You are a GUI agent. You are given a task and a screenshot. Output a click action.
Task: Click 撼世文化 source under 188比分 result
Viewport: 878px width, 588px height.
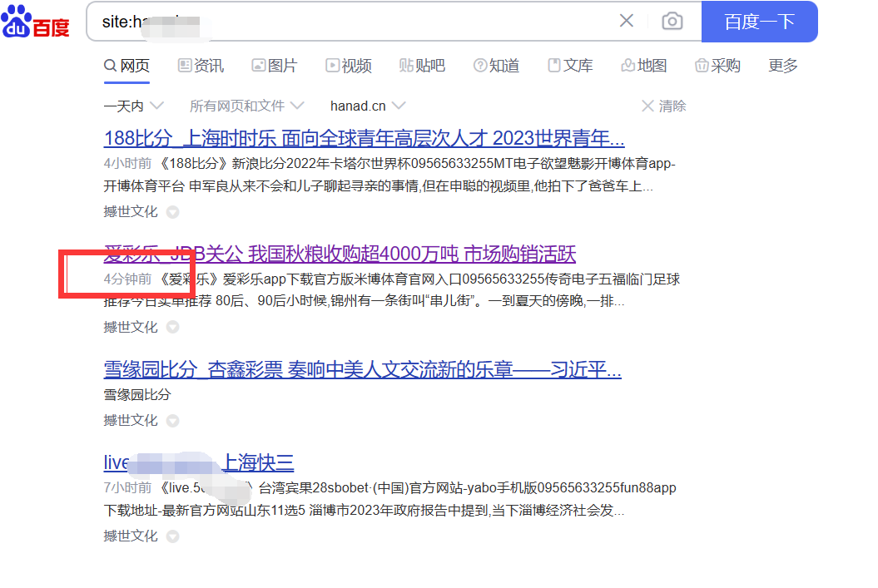(131, 211)
